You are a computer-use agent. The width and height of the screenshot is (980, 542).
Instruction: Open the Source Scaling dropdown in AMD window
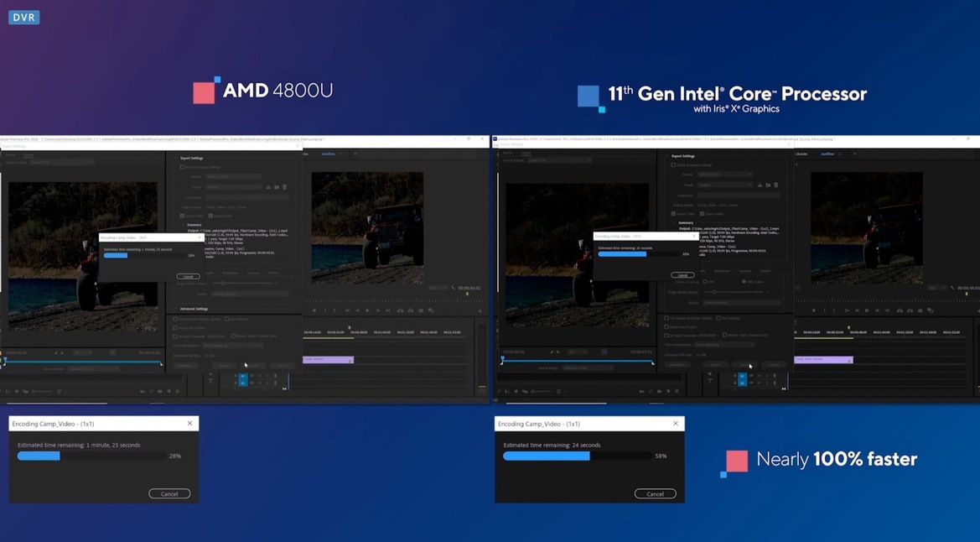point(63,162)
